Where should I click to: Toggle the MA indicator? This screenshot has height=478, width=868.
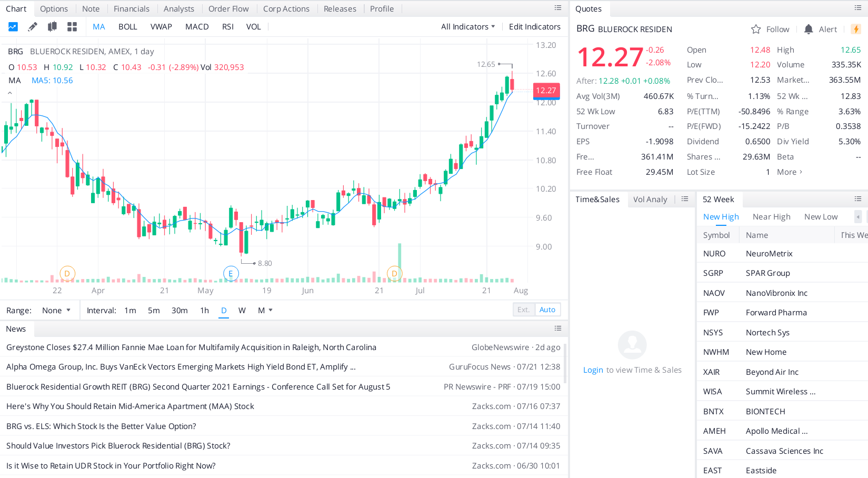pos(99,27)
